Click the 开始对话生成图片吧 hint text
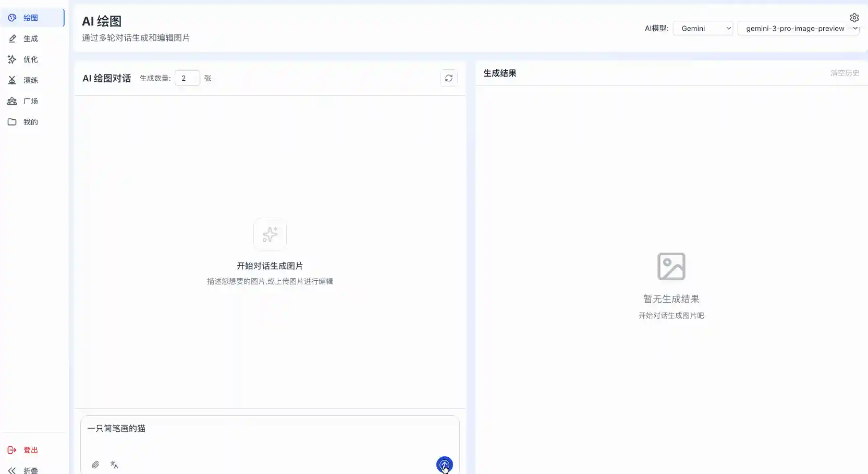The height and width of the screenshot is (474, 868). point(671,315)
